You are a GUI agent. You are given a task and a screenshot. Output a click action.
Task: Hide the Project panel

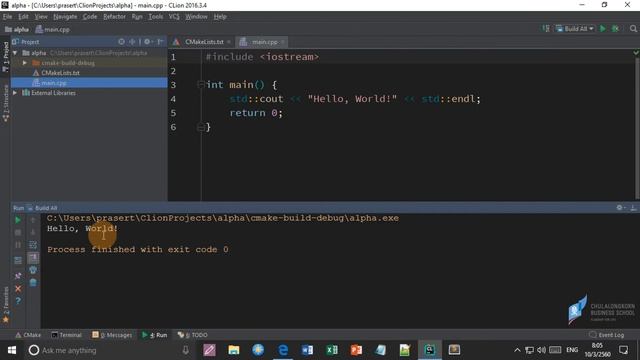point(160,42)
